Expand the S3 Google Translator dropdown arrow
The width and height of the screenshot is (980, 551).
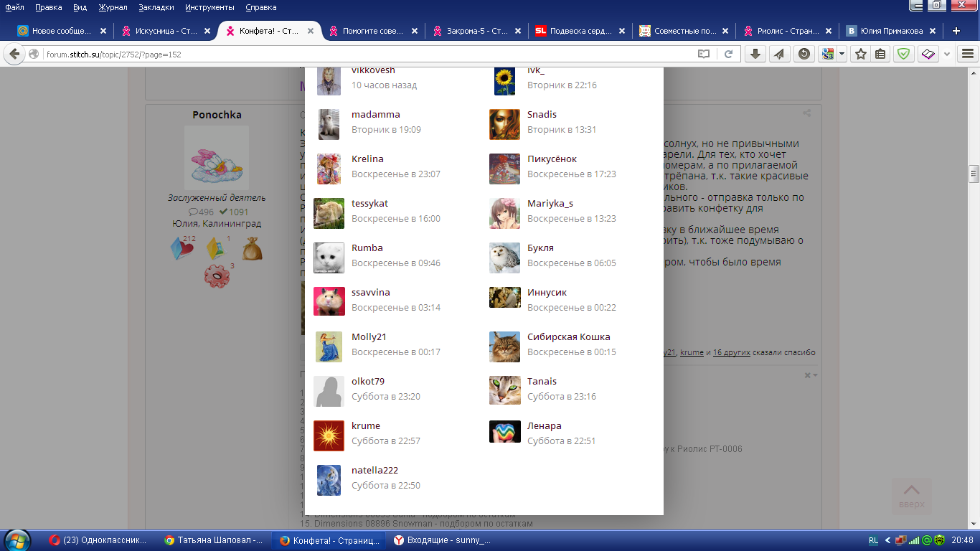coord(842,54)
